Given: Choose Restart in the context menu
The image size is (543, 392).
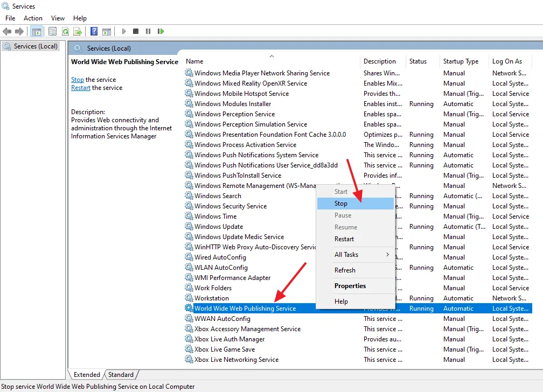Looking at the screenshot, I should tap(356, 239).
